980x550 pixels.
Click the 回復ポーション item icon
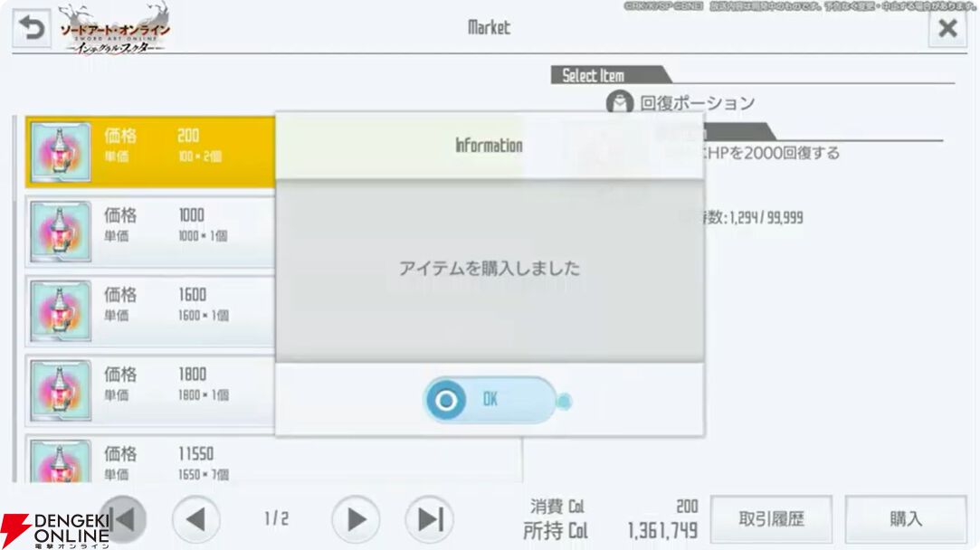point(619,102)
